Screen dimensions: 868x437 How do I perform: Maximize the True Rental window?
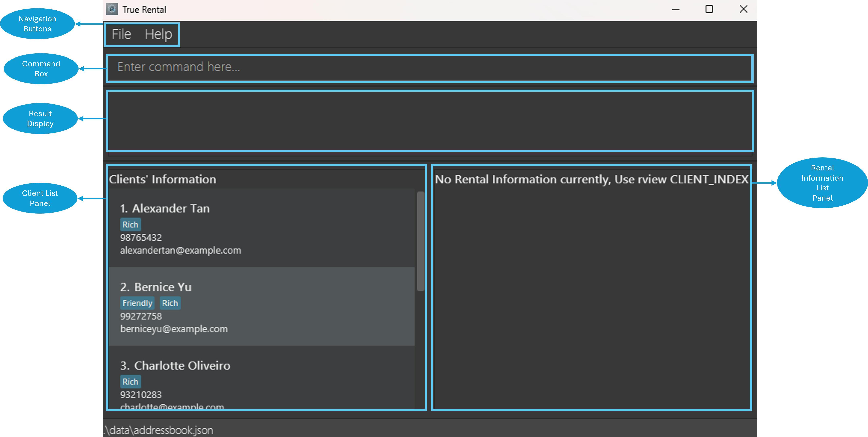pyautogui.click(x=709, y=9)
